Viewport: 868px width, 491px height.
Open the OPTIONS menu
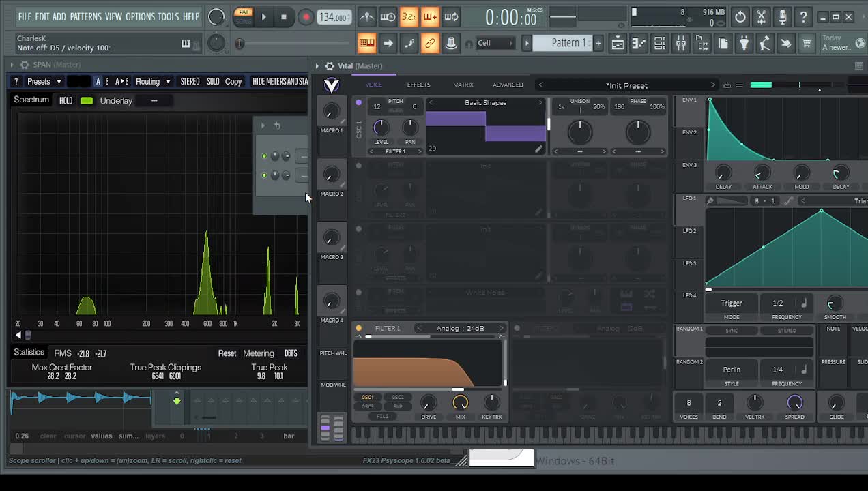pyautogui.click(x=140, y=16)
